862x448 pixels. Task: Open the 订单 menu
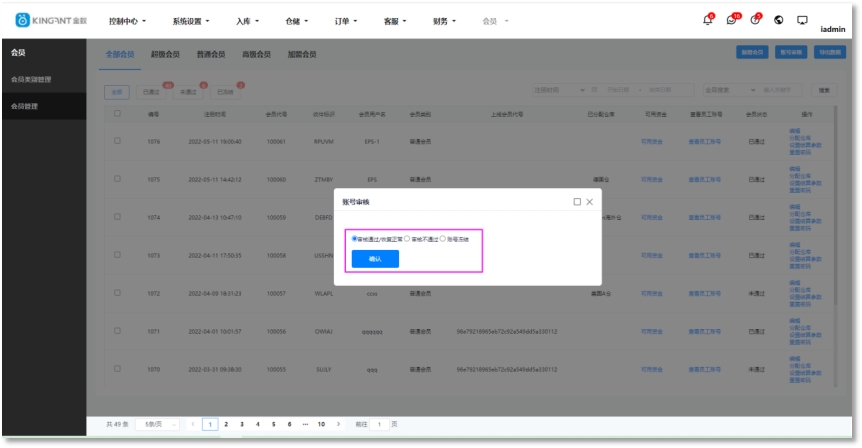pos(348,21)
